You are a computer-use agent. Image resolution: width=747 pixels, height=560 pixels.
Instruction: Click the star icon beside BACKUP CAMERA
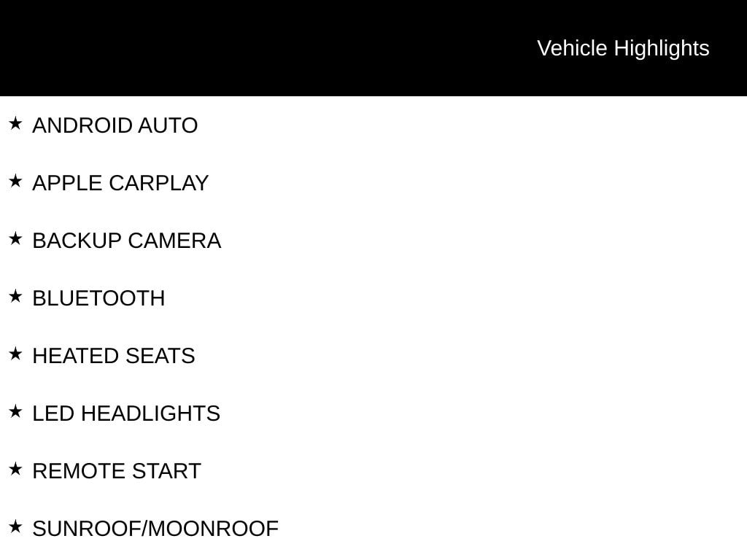click(15, 238)
